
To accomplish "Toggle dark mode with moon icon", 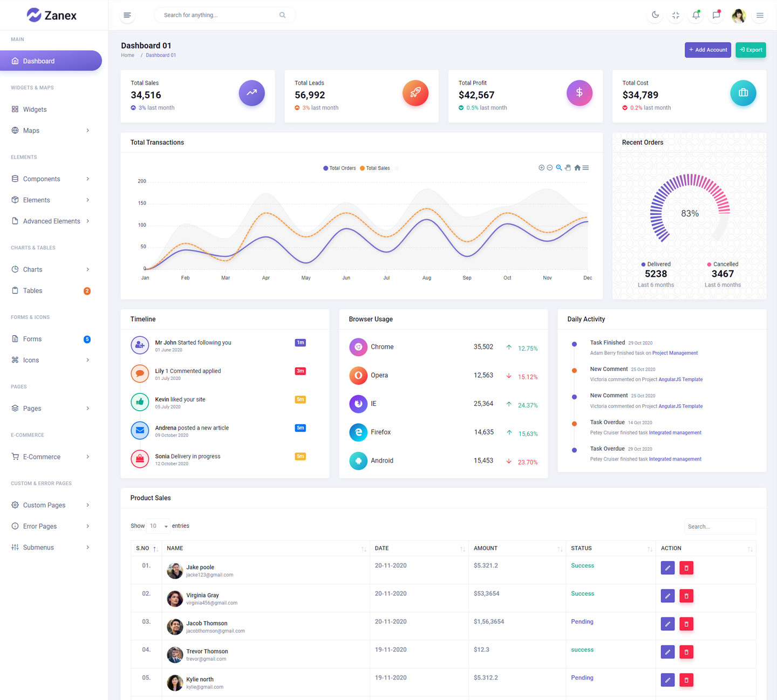I will click(x=655, y=15).
